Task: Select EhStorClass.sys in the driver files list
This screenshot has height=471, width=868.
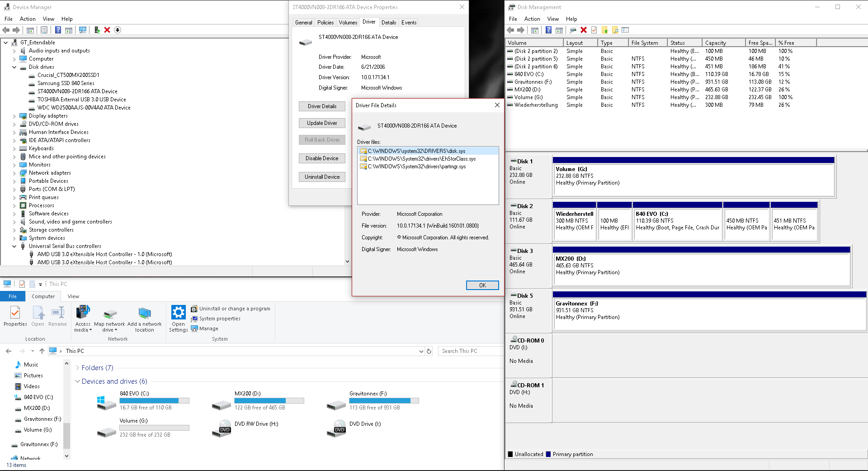Action: tap(422, 159)
